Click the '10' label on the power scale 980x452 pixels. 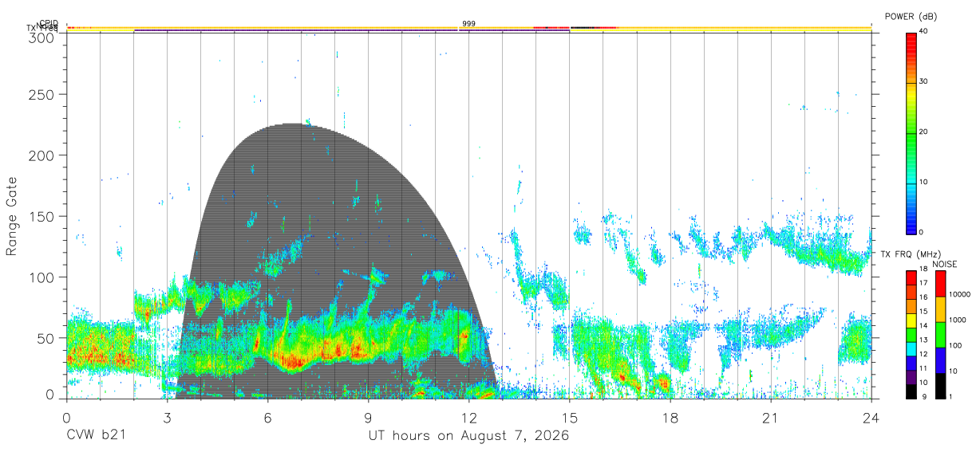pos(923,182)
